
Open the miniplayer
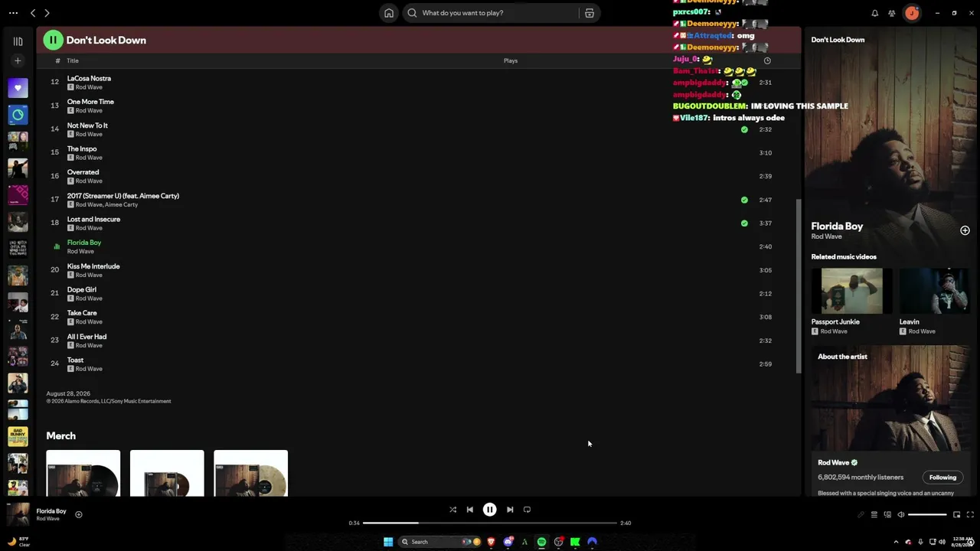pyautogui.click(x=956, y=515)
